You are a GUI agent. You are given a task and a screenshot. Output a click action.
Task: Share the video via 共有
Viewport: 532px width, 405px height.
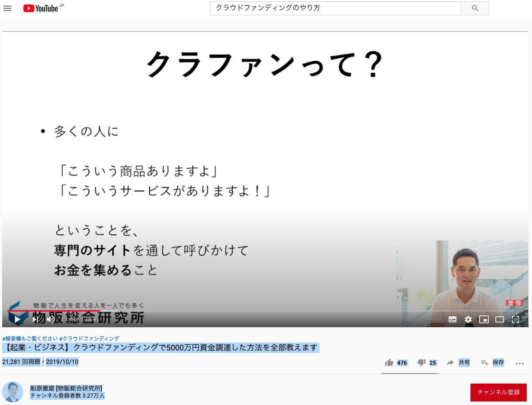pyautogui.click(x=458, y=363)
